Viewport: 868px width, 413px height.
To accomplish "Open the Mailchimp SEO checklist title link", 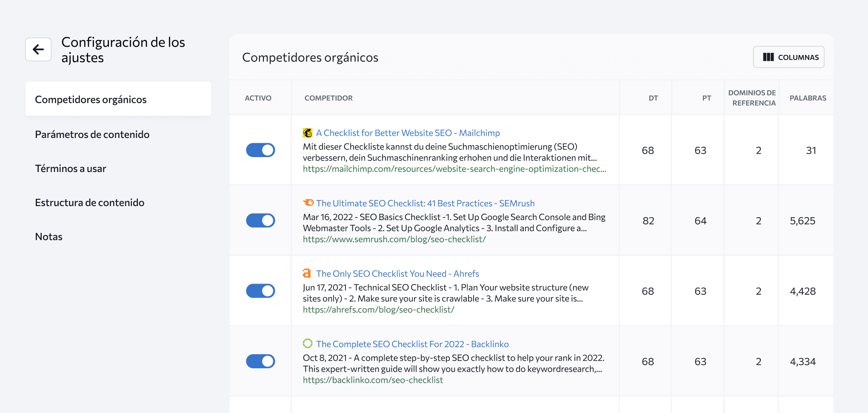I will coord(408,133).
